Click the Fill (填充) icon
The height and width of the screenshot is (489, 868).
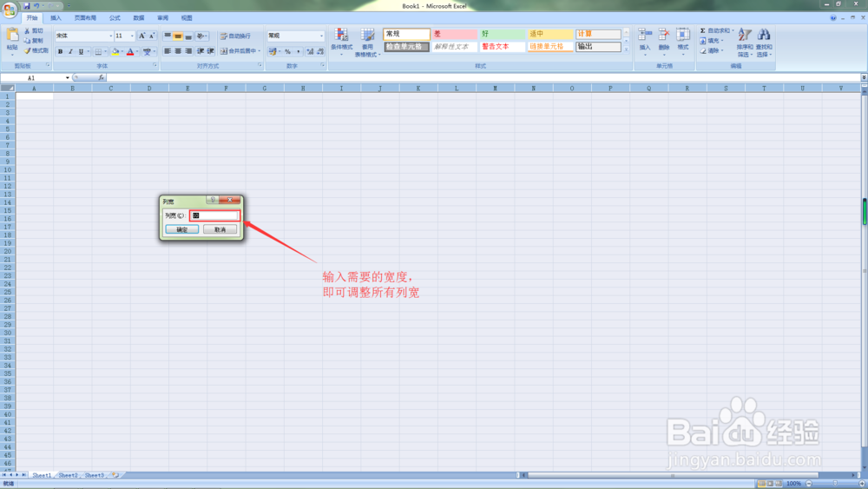[x=703, y=41]
